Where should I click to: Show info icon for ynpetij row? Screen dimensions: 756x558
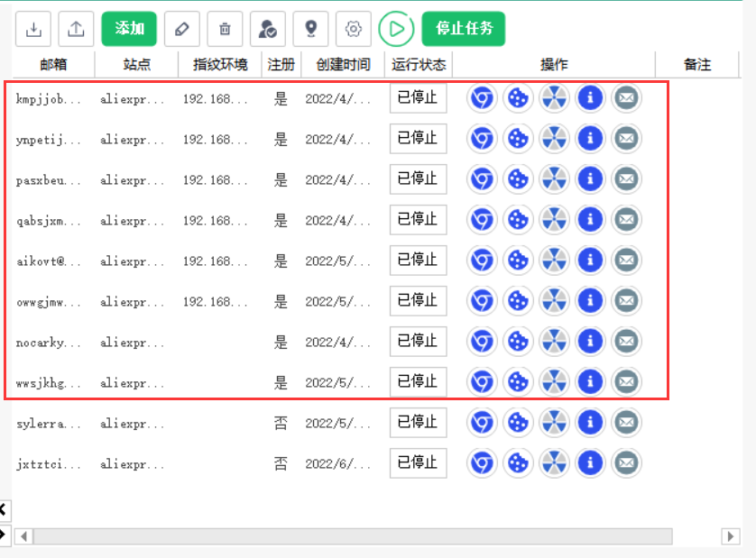click(590, 139)
